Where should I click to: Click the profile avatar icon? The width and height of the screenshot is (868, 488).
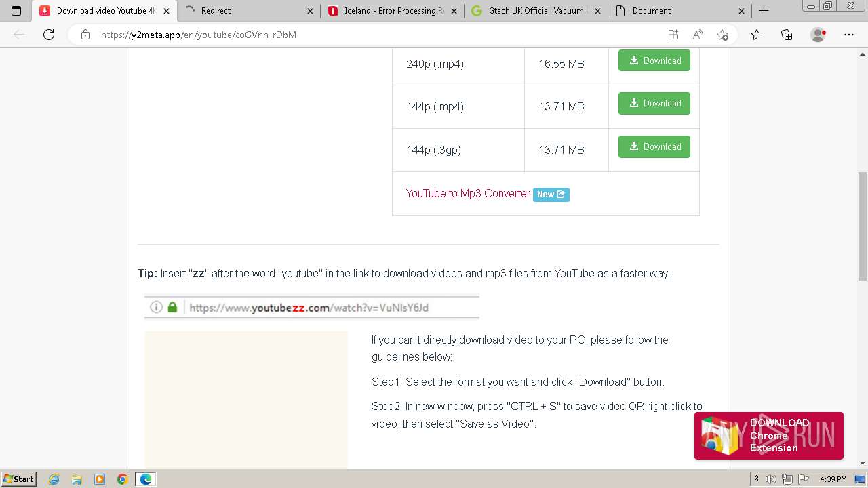pos(818,35)
